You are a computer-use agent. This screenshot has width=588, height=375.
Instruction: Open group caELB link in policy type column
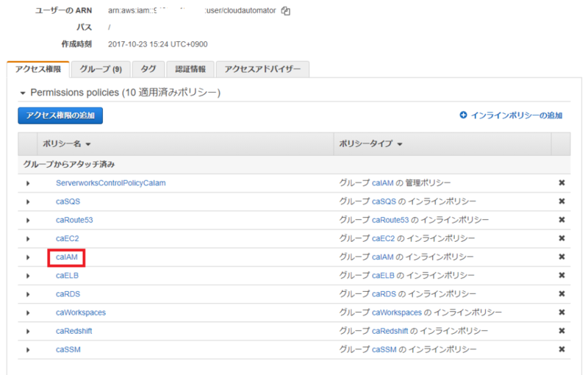coord(383,275)
